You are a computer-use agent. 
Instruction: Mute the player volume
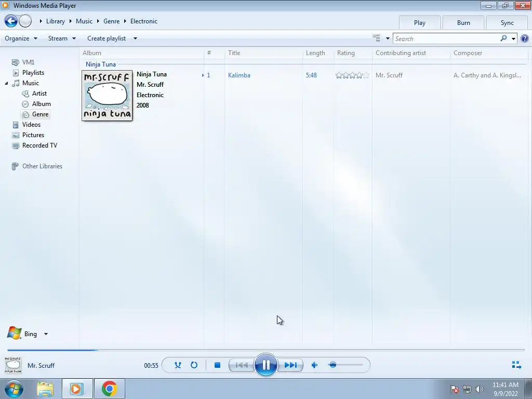pos(314,365)
